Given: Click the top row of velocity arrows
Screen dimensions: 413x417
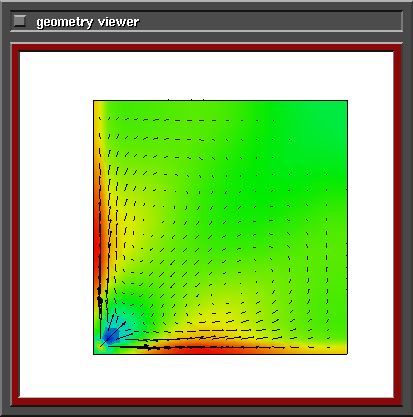Looking at the screenshot, I should pos(187,119).
